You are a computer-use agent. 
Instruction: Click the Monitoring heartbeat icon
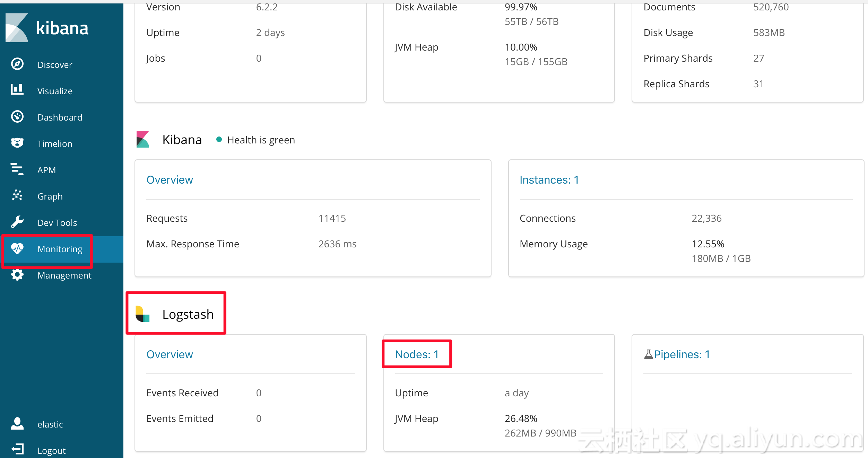click(x=17, y=248)
